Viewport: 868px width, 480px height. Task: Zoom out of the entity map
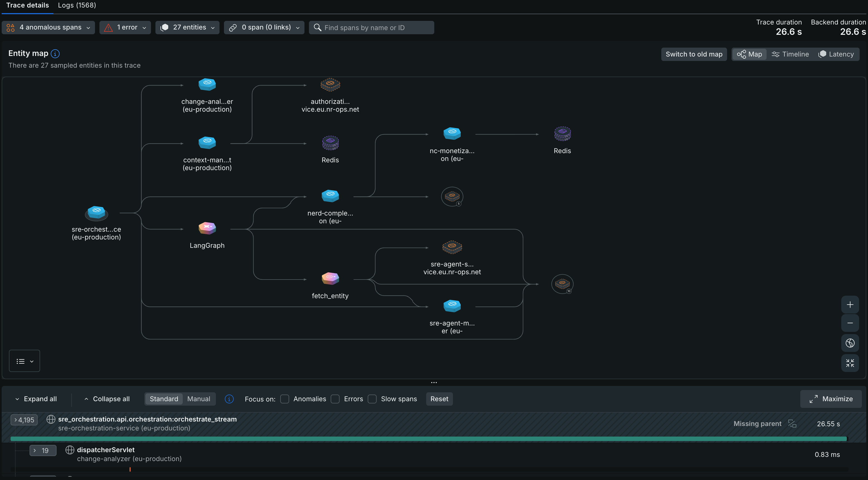coord(850,323)
